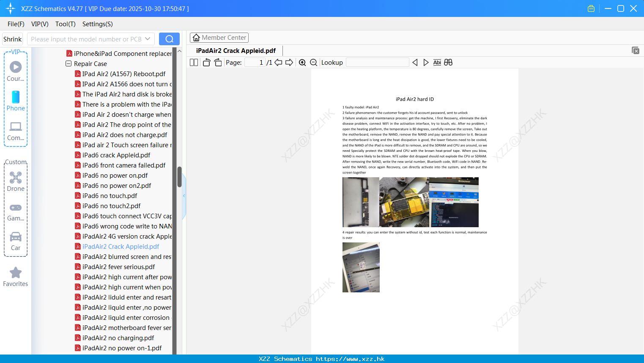Rotate the page clockwise

[218, 62]
